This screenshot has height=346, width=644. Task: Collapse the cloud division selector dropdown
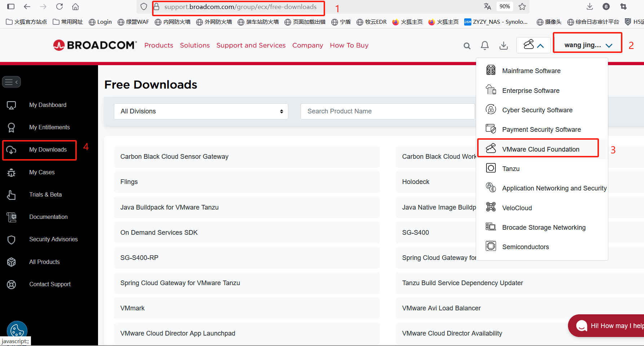(533, 45)
